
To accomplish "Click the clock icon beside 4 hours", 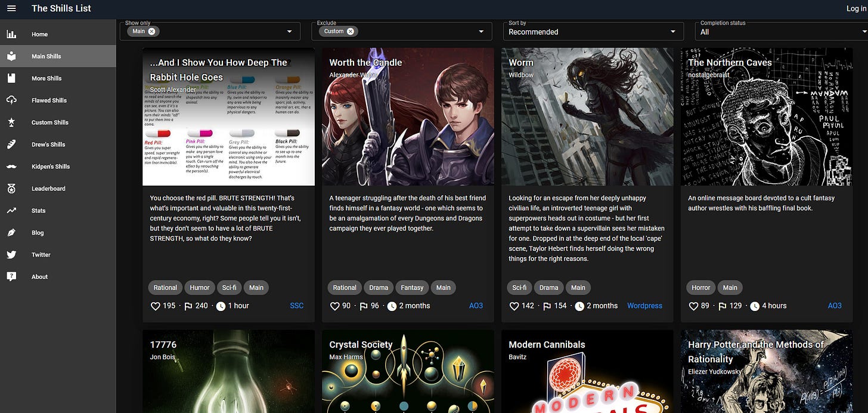I will (755, 306).
